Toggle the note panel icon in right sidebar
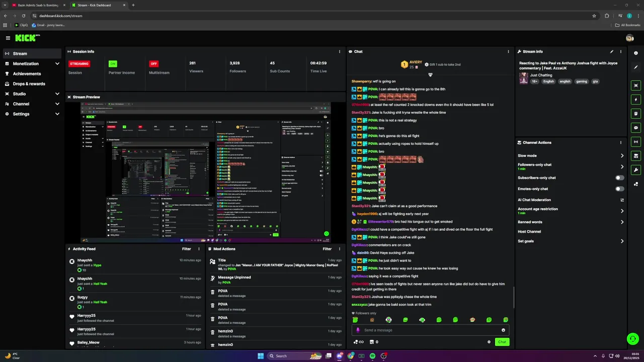The height and width of the screenshot is (362, 644). pyautogui.click(x=636, y=114)
